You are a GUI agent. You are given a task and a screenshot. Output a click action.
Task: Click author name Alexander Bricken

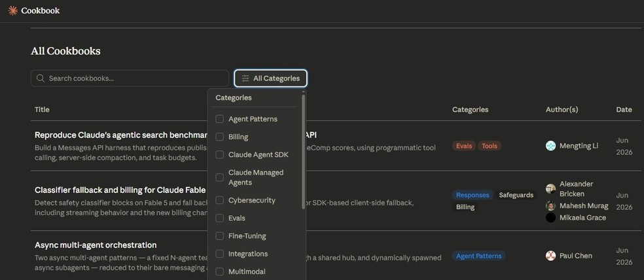tap(576, 189)
